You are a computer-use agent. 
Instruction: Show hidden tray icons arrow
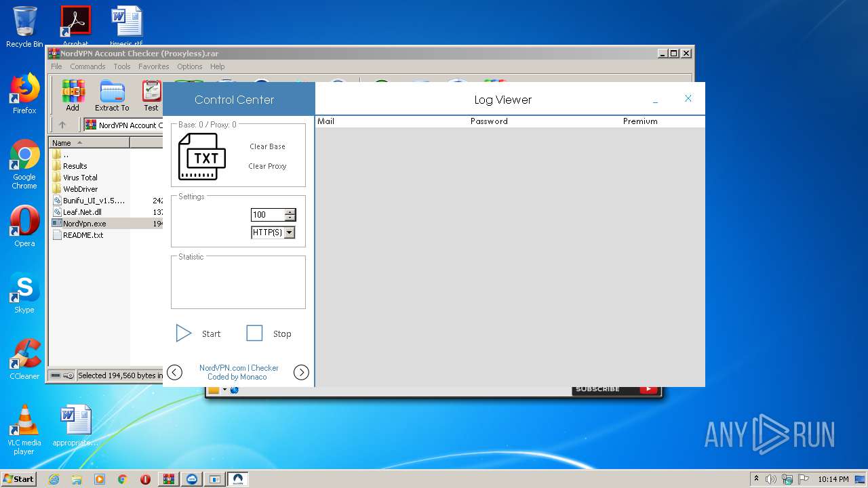click(x=756, y=479)
